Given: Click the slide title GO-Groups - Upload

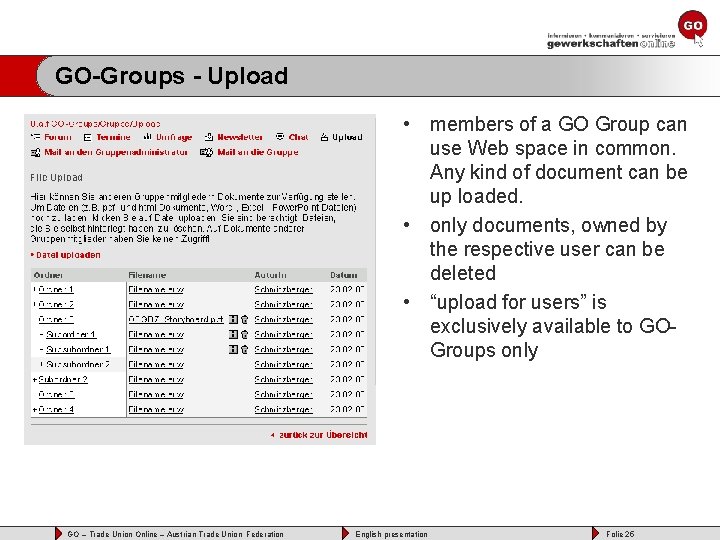Looking at the screenshot, I should pos(171,76).
